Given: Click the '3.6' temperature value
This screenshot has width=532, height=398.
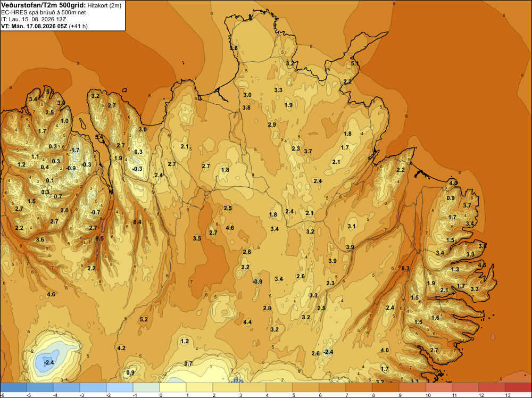Looking at the screenshot, I should coord(40,239).
